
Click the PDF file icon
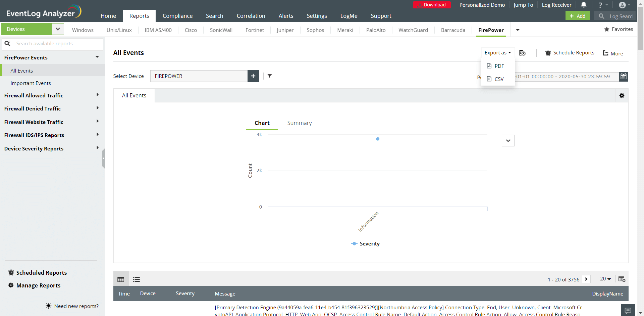[489, 66]
